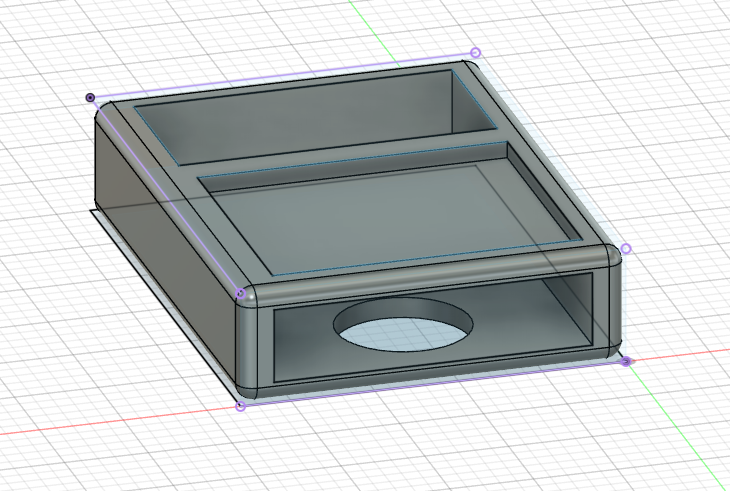
Task: Select the purple sketch line along the rear top edge
Action: click(x=280, y=74)
